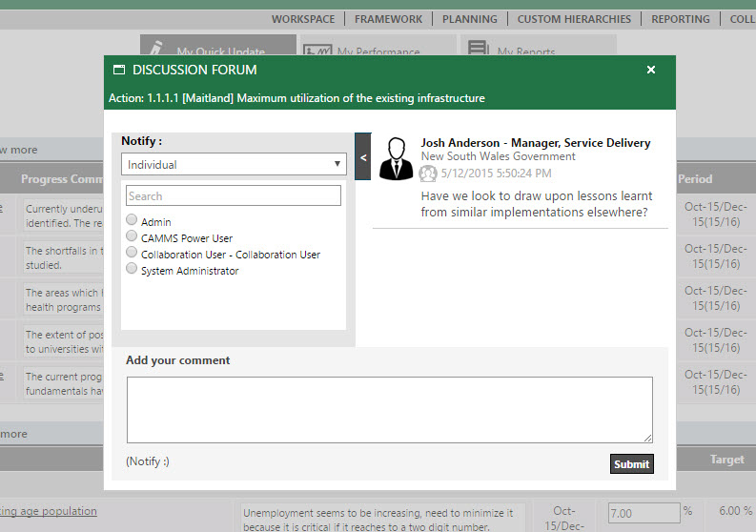
Task: Open the Reporting menu
Action: click(x=681, y=19)
